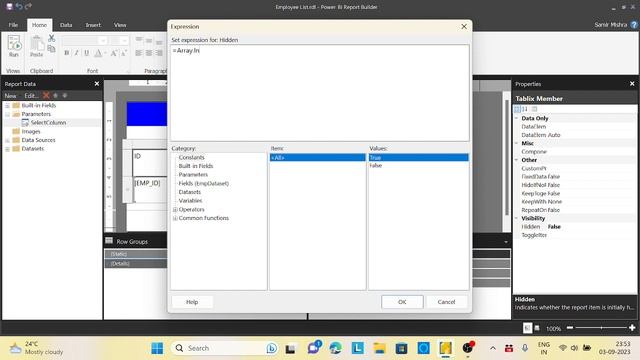Image resolution: width=640 pixels, height=360 pixels.
Task: Expand the Operators category
Action: 175,209
